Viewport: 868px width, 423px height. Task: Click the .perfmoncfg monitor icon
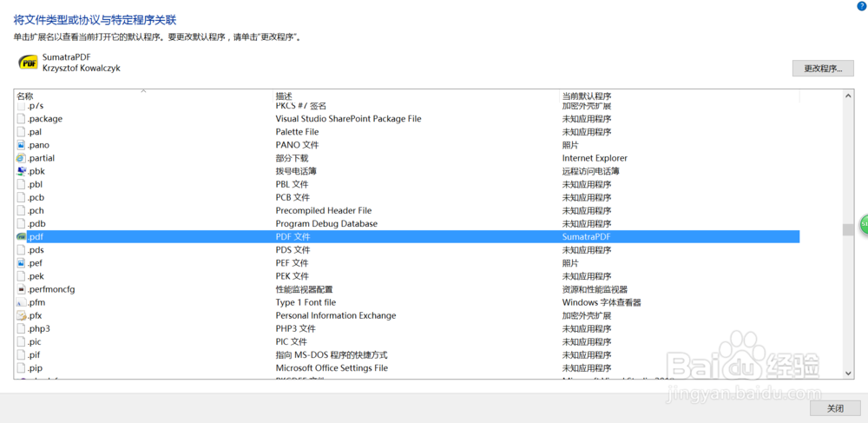click(x=21, y=289)
